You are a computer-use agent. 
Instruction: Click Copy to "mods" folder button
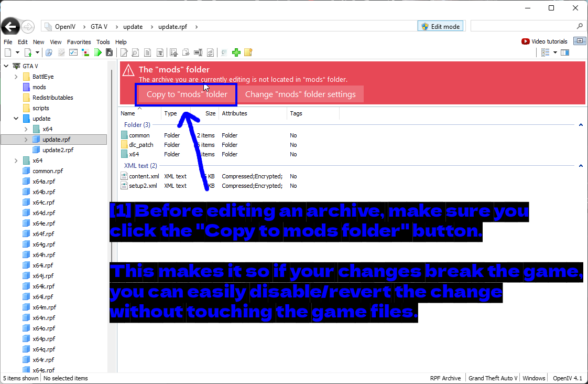coord(187,94)
